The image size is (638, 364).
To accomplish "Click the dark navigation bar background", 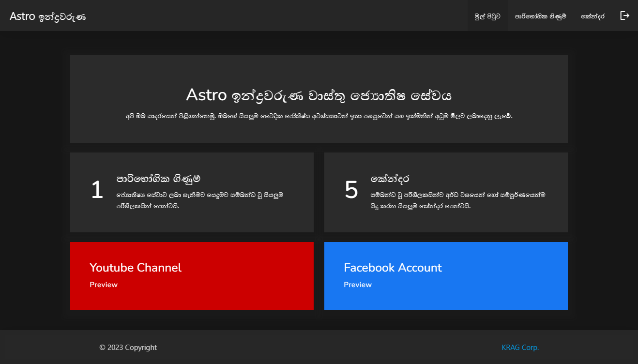I will (290, 15).
